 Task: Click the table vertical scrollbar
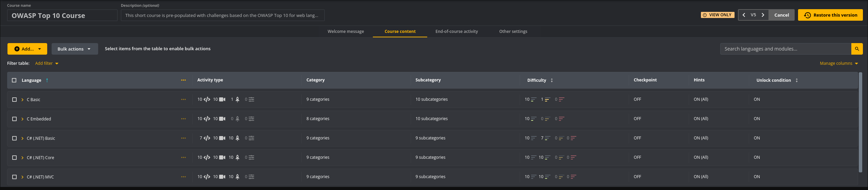tap(860, 122)
